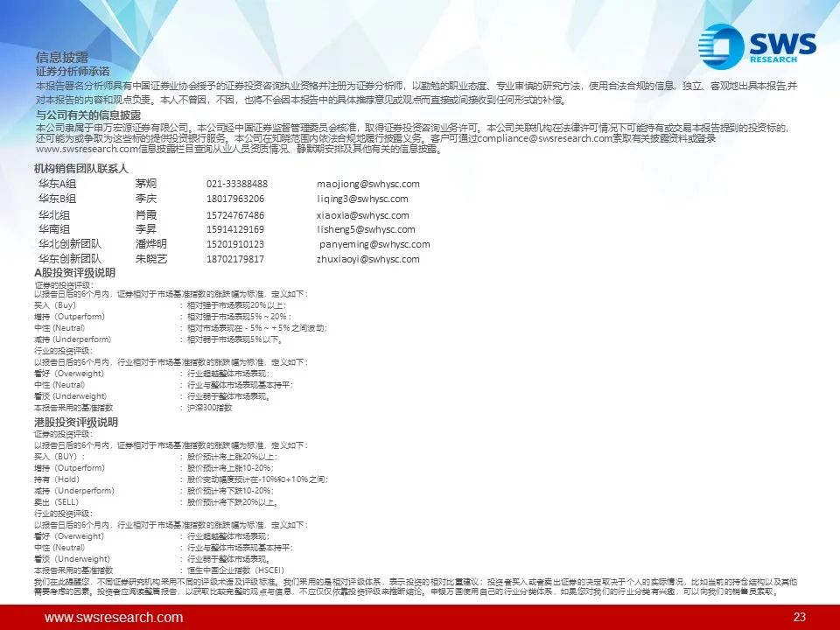Viewport: 840px width, 630px height.
Task: Select the xiaoxia@swhysc.com email
Action: [x=362, y=215]
